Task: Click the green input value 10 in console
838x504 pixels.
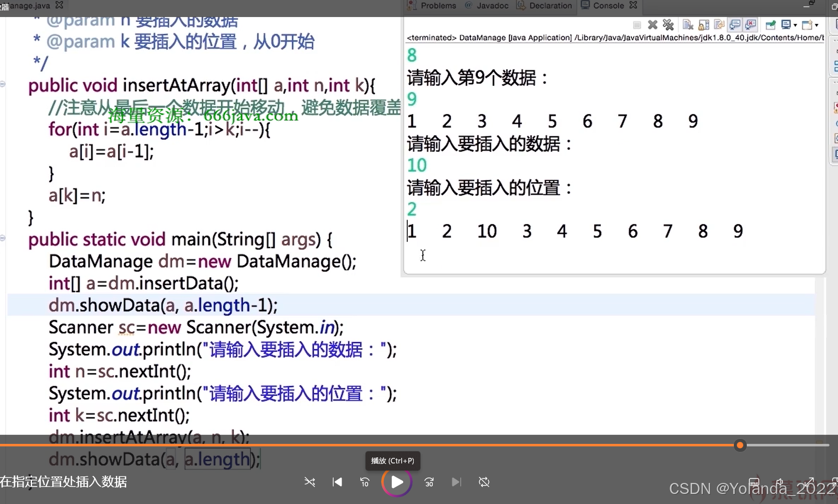Action: (x=417, y=165)
